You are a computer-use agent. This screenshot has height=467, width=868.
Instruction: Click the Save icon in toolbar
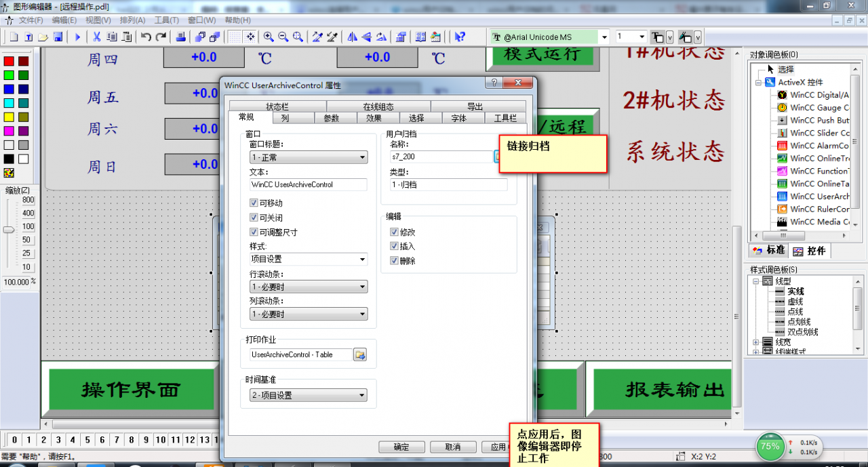58,37
